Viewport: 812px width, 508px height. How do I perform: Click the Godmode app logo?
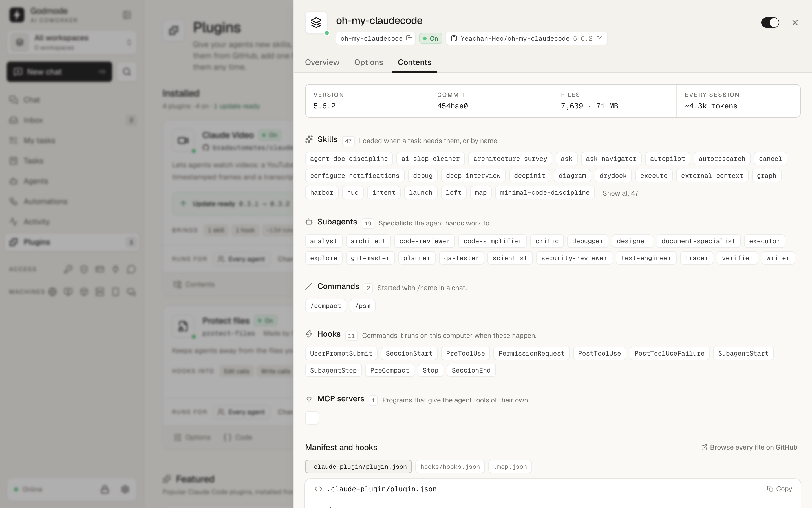[x=17, y=15]
